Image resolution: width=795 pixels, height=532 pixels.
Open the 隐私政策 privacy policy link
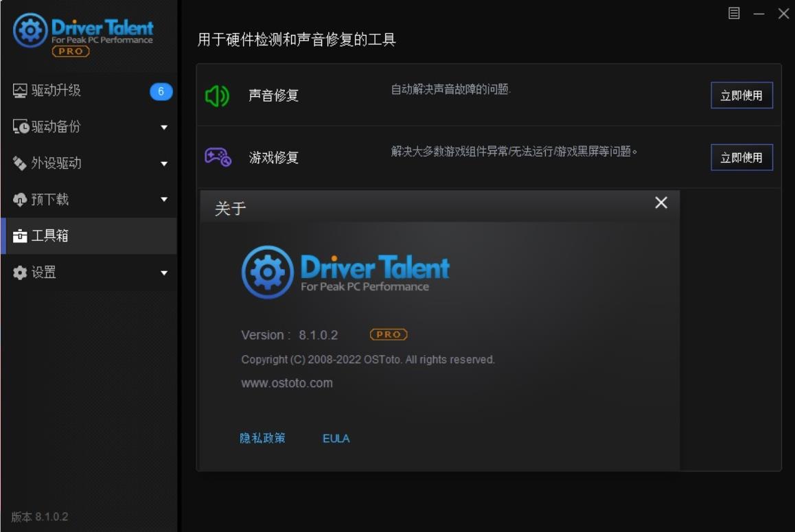point(262,438)
